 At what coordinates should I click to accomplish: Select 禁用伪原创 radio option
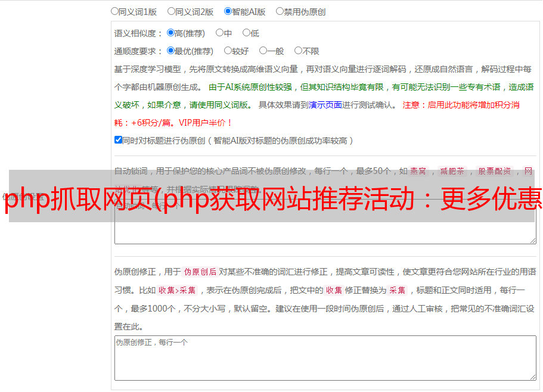tap(280, 11)
